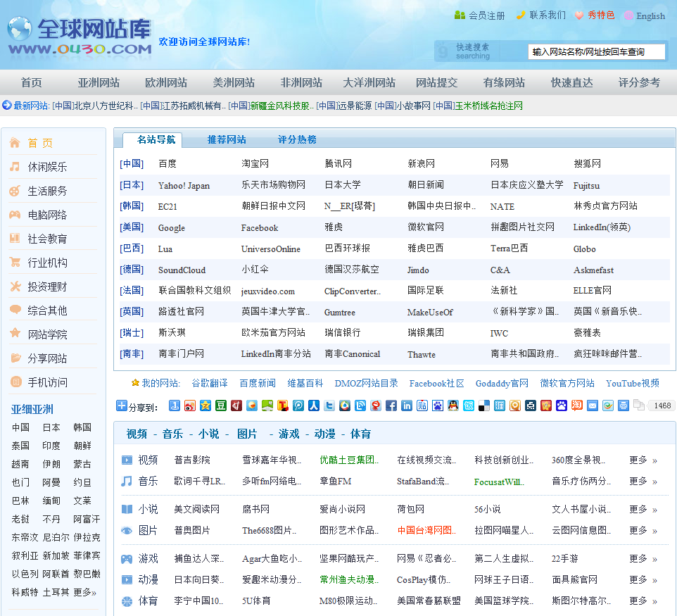Image resolution: width=677 pixels, height=616 pixels.
Task: Click the globe icon next to English
Action: coord(628,15)
